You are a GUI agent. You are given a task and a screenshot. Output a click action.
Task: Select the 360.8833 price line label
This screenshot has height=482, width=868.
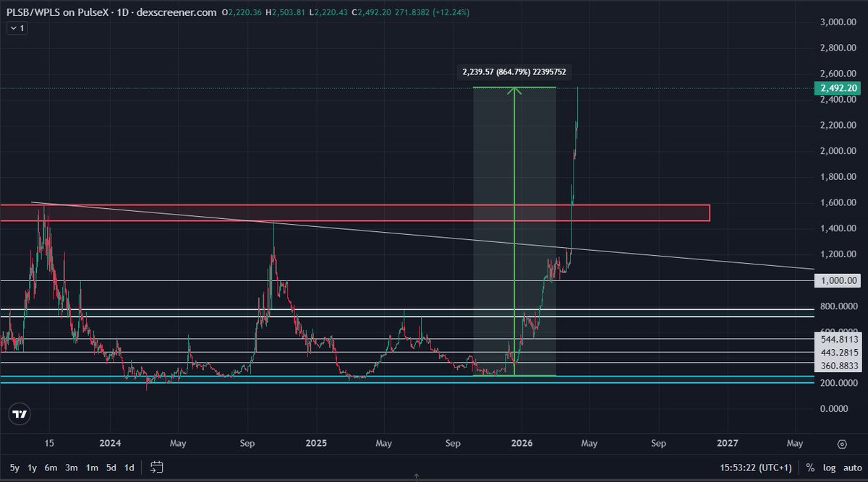pos(840,366)
